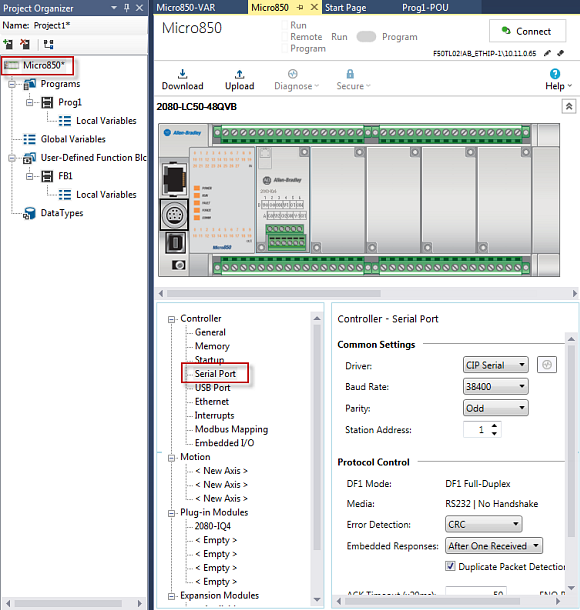This screenshot has width=580, height=610.
Task: Select Serial Port in Controller tree
Action: click(x=215, y=374)
